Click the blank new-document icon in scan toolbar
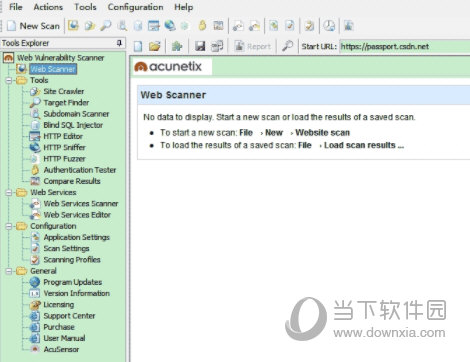This screenshot has width=470, height=362. pyautogui.click(x=138, y=46)
